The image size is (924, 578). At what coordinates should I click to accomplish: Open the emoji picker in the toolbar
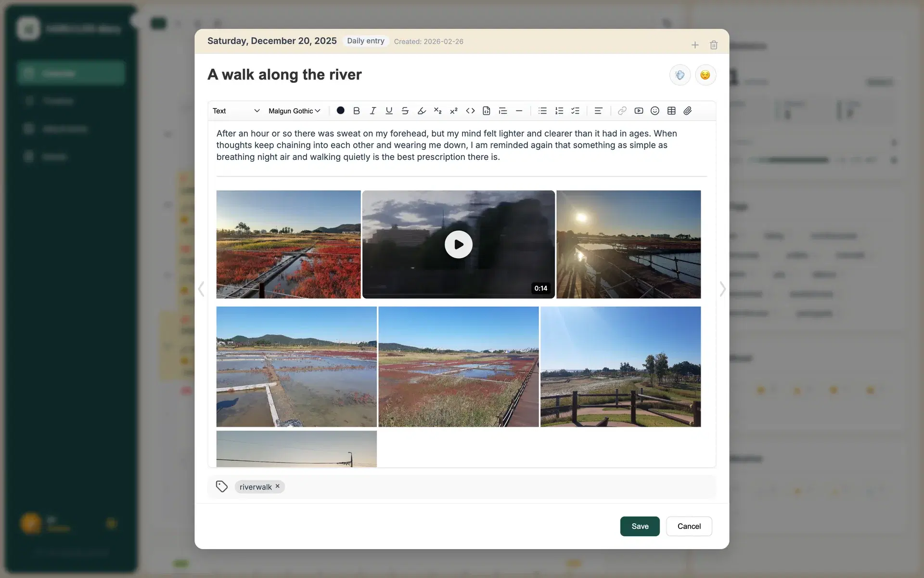pos(655,111)
